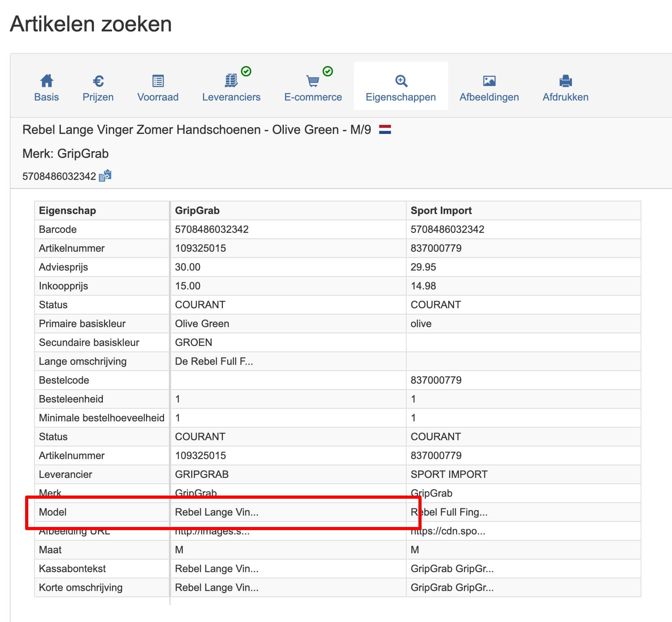The width and height of the screenshot is (672, 622).
Task: Click the Sport Import column header
Action: [x=441, y=210]
